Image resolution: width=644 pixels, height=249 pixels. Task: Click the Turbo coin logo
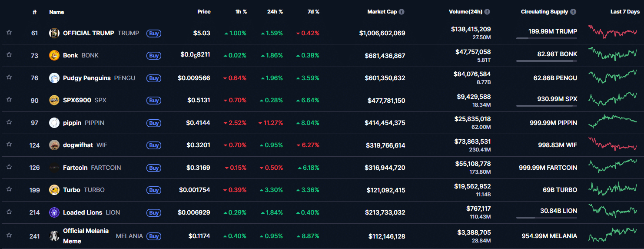pos(54,190)
